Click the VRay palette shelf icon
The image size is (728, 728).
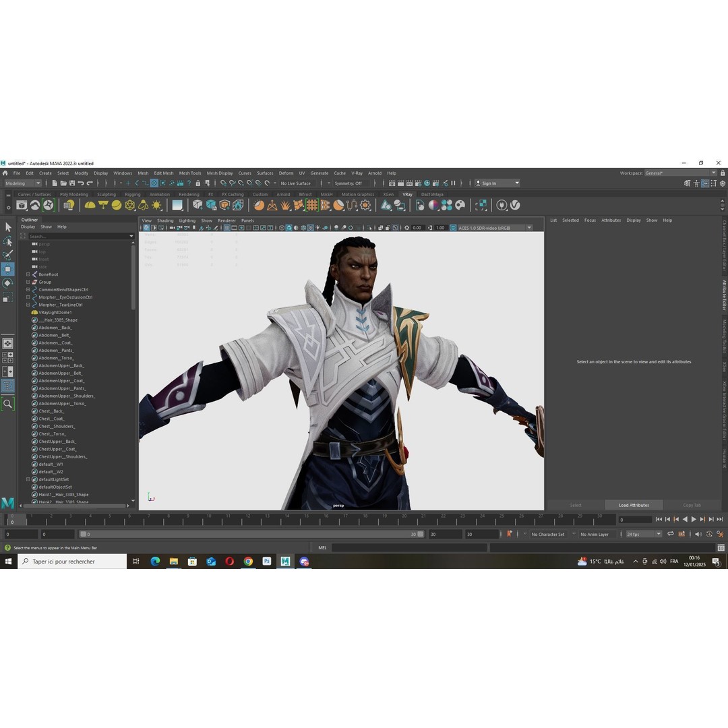pos(460,205)
